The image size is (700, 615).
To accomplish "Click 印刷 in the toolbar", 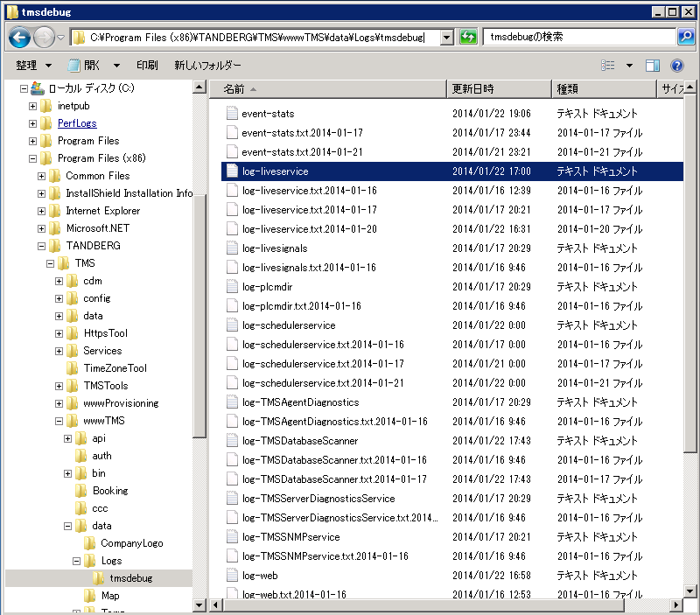I will pos(147,66).
